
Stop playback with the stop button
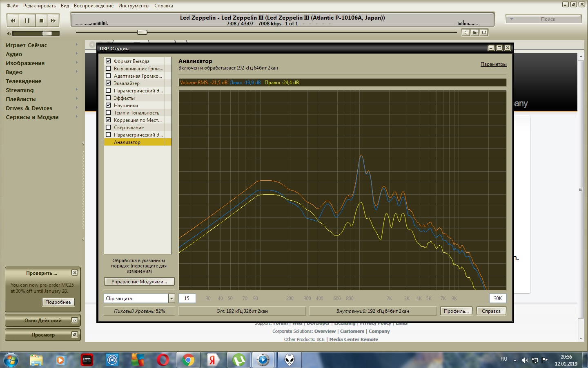coord(41,20)
